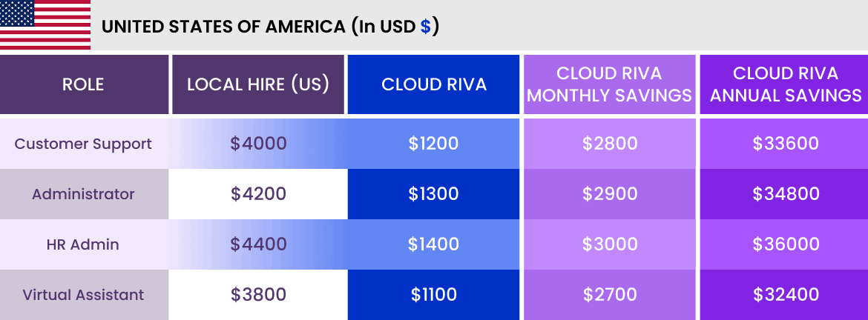The width and height of the screenshot is (868, 320).
Task: Click the CLOUD RIVA ANNUAL SAVINGS header
Action: (784, 84)
